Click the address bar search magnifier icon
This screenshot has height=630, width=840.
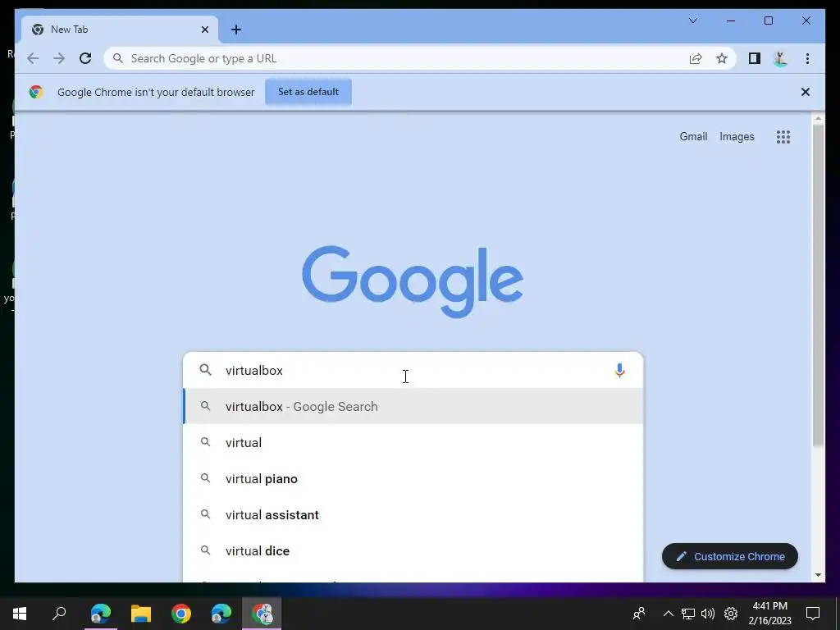click(118, 58)
